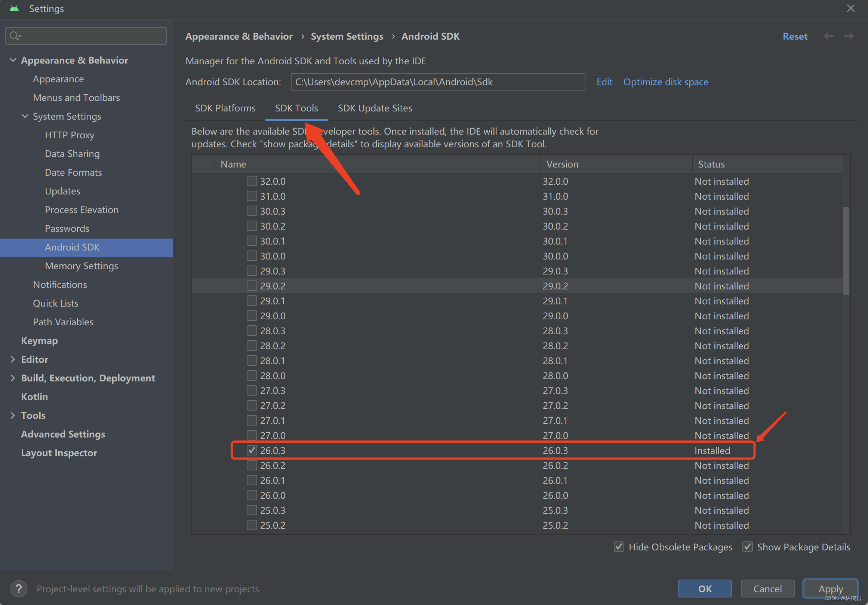Expand the Editor section
Image resolution: width=868 pixels, height=605 pixels.
tap(13, 359)
